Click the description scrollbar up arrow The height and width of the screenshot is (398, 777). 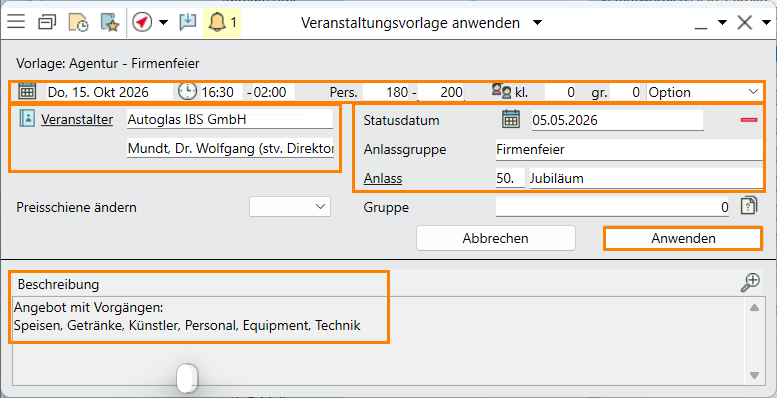(x=754, y=308)
